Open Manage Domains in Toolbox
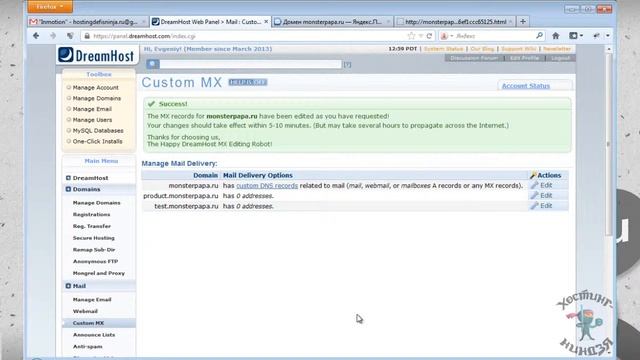Image resolution: width=640 pixels, height=360 pixels. tap(97, 98)
